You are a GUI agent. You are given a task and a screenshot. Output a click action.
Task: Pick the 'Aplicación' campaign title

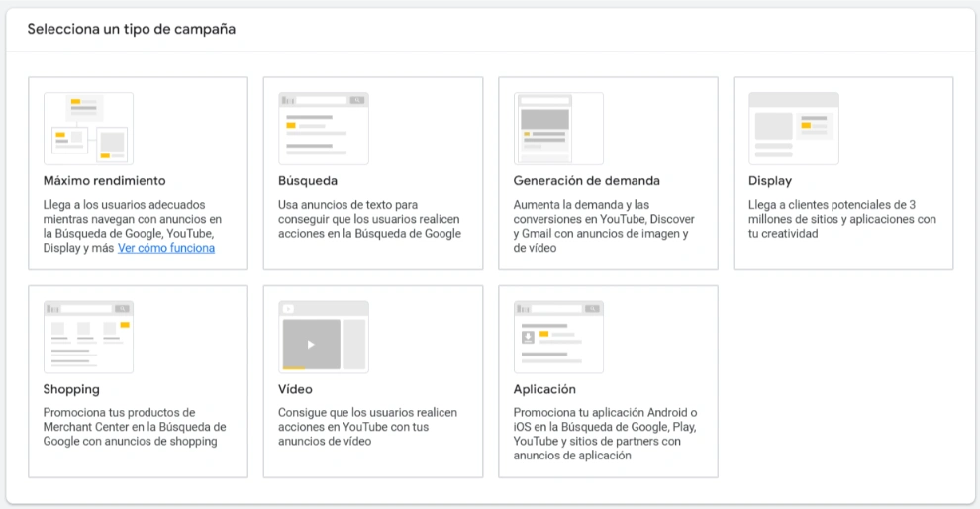point(544,389)
